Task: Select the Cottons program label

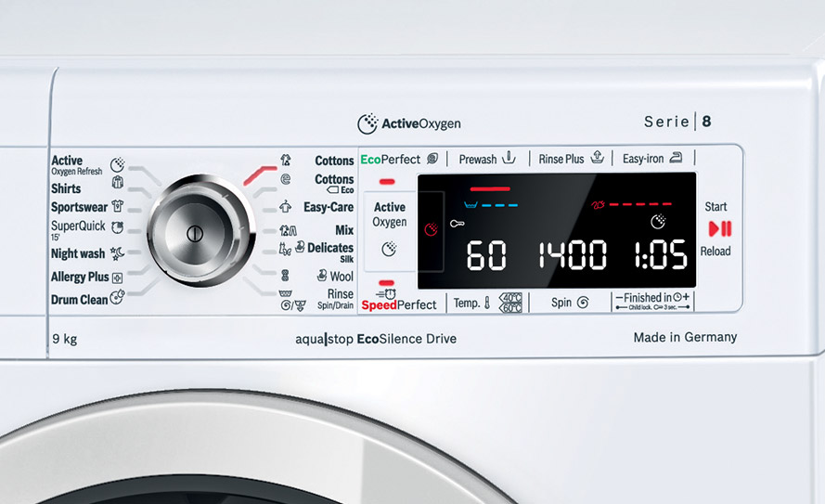Action: 334,161
